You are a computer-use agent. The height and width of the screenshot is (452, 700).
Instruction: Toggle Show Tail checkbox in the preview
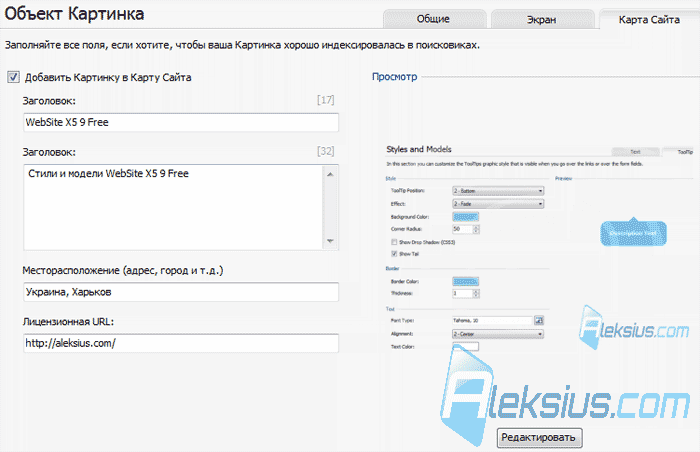click(x=394, y=254)
